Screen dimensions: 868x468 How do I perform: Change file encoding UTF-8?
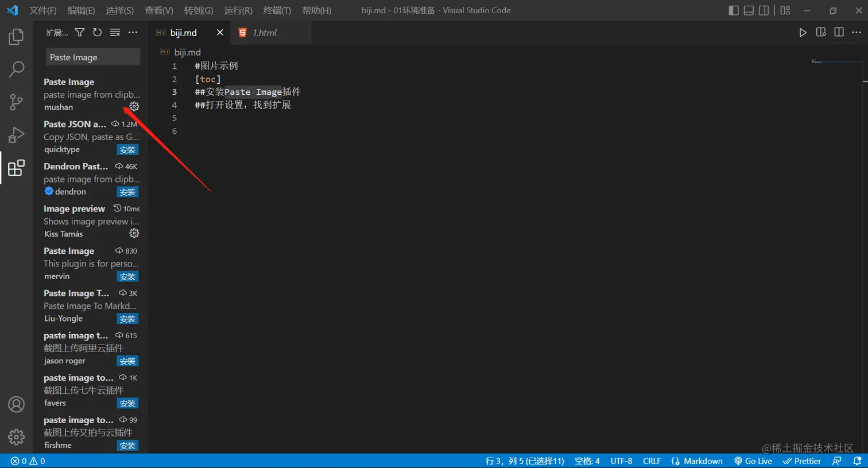coord(621,461)
